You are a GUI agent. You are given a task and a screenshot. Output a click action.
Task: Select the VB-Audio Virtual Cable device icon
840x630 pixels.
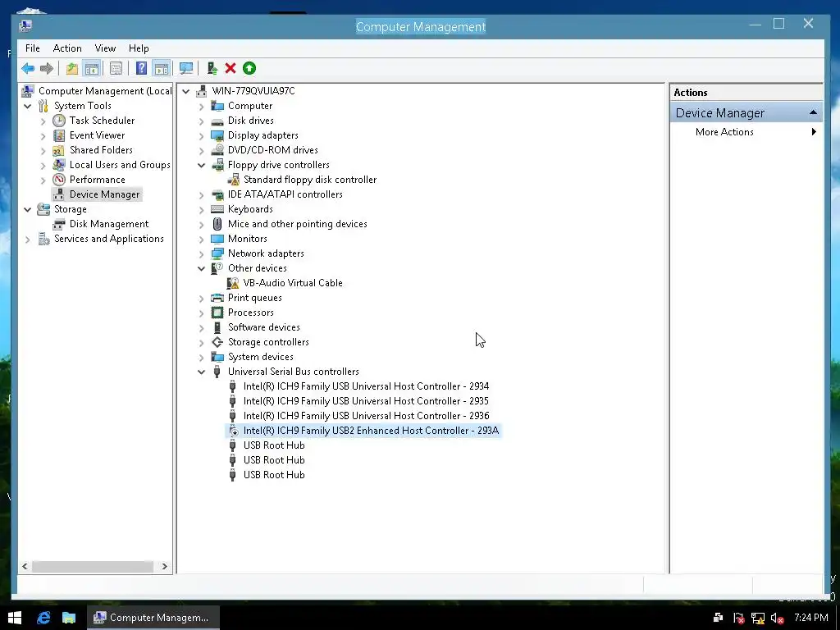click(233, 283)
